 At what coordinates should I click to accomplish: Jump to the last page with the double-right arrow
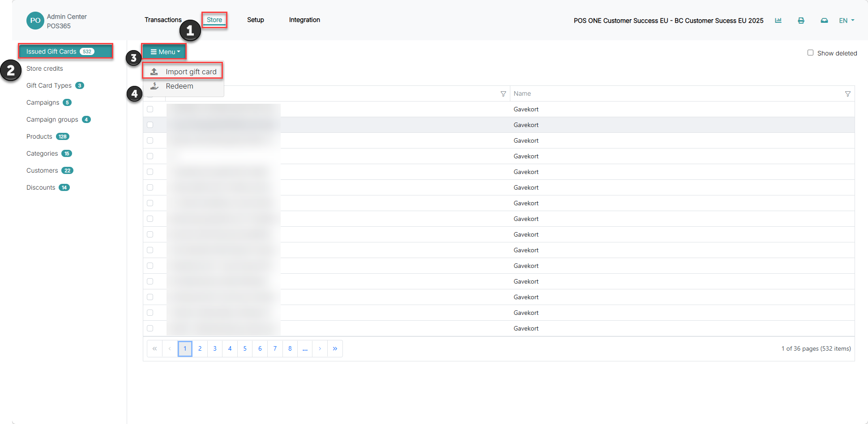click(x=335, y=348)
